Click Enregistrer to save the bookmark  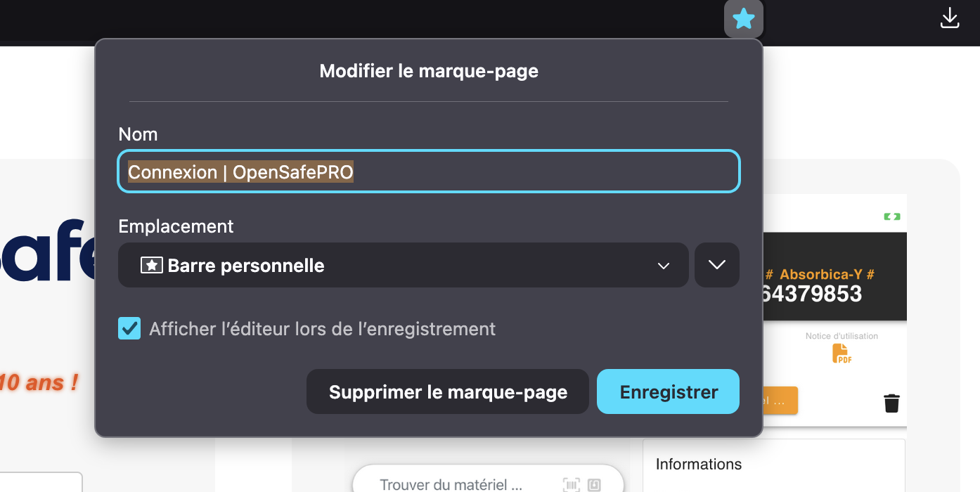point(667,391)
